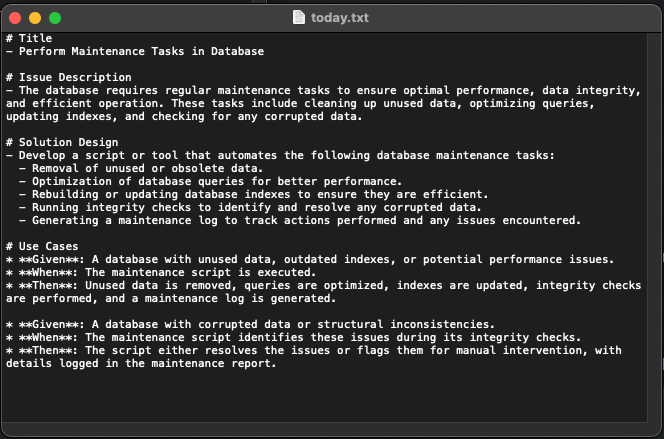
Task: Close the today.txt window
Action: [15, 18]
